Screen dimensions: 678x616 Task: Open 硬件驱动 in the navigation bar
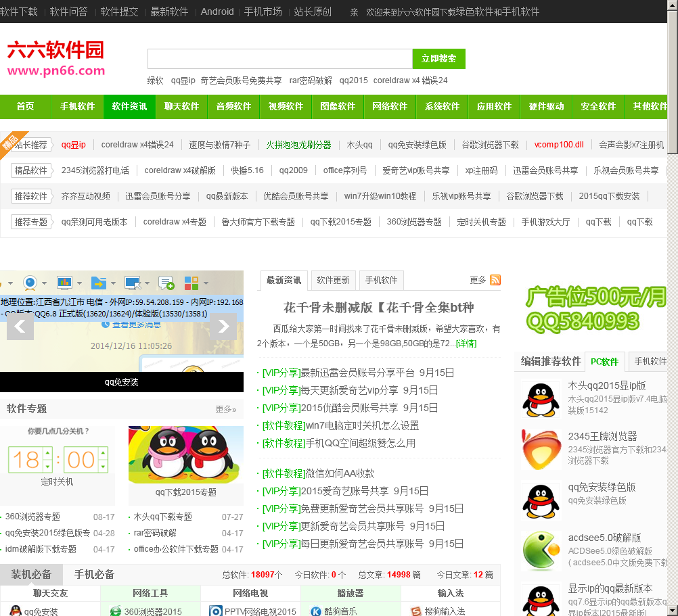point(546,107)
